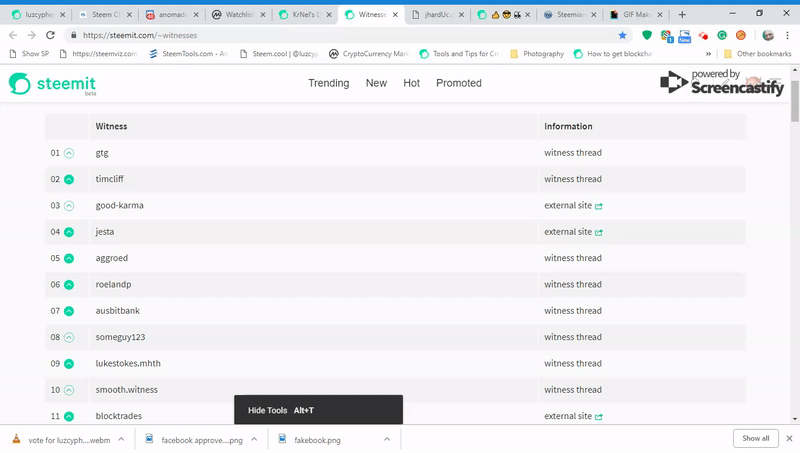Open the New posts feed

376,83
